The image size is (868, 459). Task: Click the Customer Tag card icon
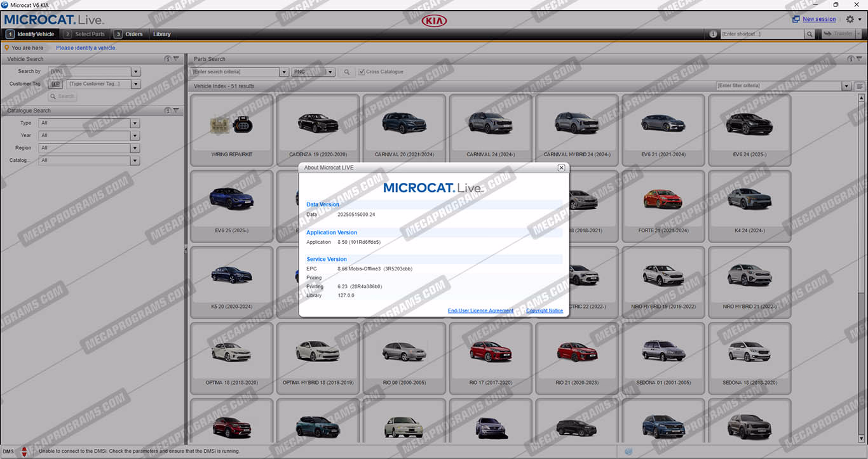click(55, 84)
